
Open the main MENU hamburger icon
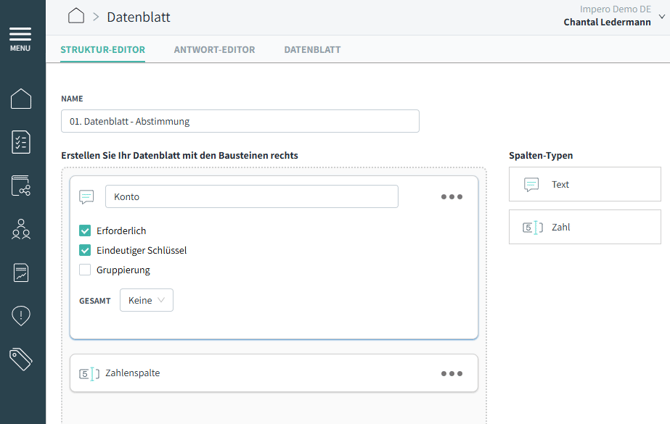point(20,38)
